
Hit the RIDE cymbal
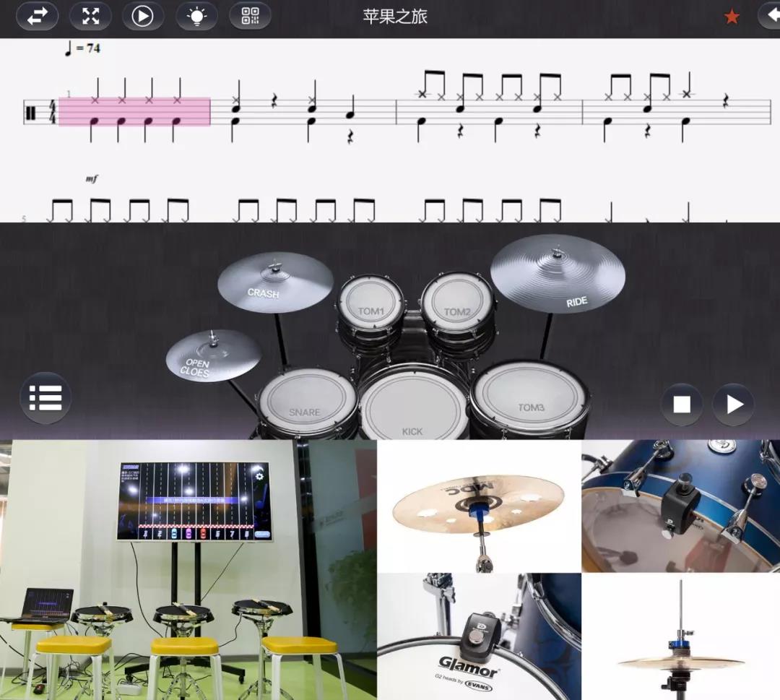558,273
